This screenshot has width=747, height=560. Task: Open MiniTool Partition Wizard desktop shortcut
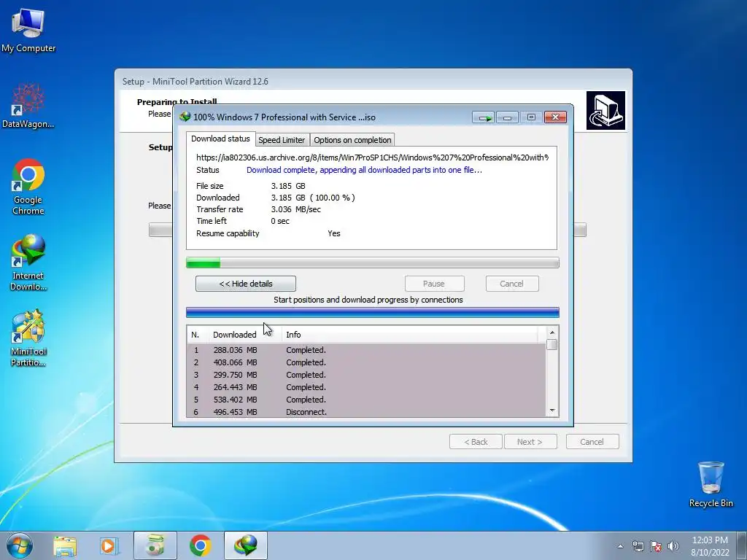28,338
